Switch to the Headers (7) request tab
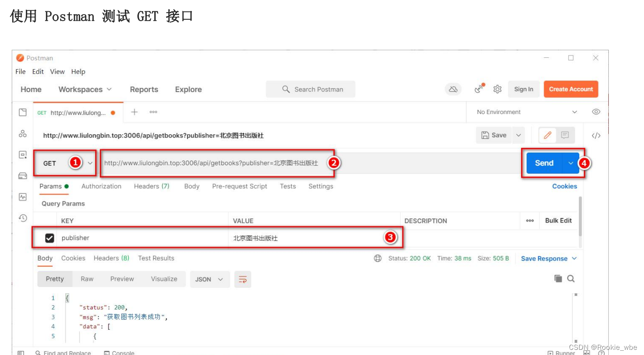This screenshot has width=644, height=355. (x=152, y=186)
